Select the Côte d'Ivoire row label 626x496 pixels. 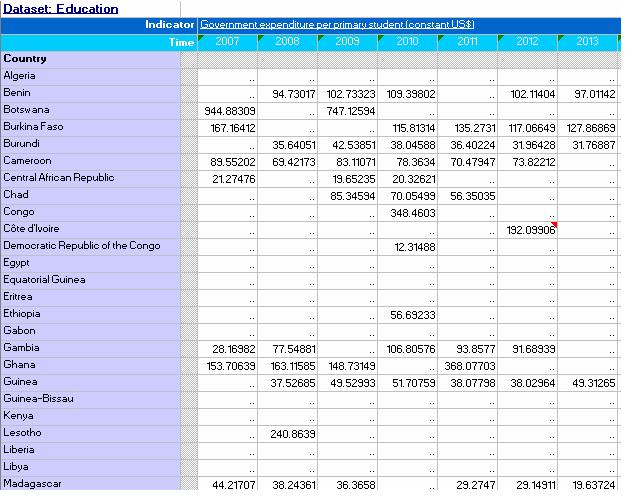pyautogui.click(x=31, y=228)
